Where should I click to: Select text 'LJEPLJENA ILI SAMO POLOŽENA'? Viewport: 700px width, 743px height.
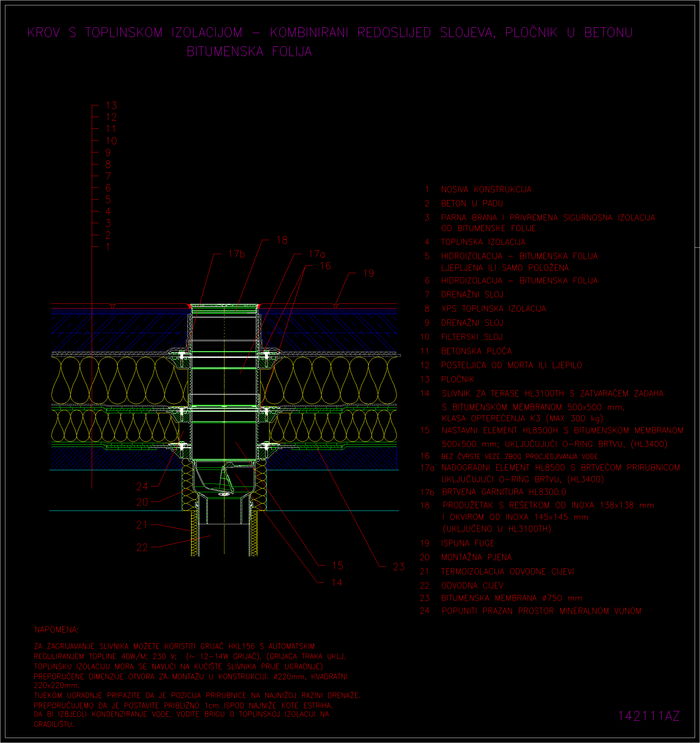point(505,267)
